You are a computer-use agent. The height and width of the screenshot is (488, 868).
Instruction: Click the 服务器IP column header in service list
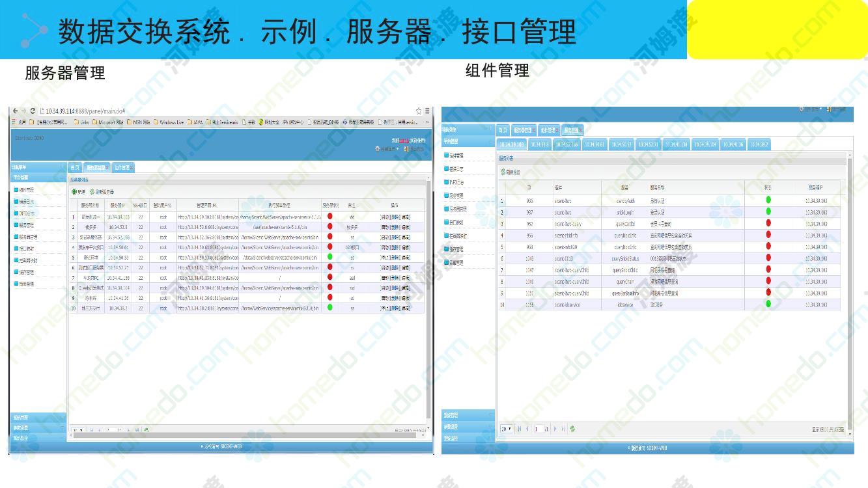[815, 187]
